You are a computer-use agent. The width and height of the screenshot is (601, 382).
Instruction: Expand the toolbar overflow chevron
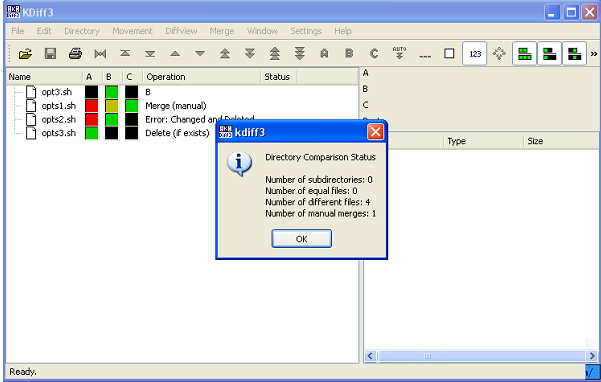(x=594, y=54)
